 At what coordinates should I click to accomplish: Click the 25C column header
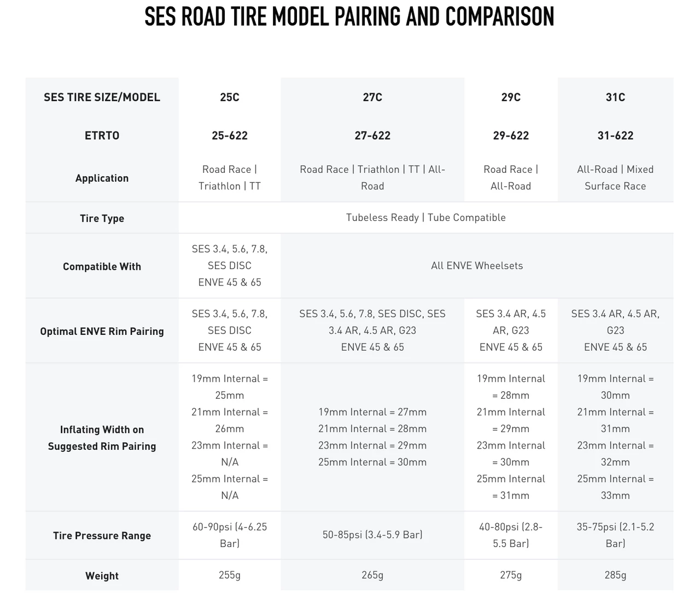[x=230, y=97]
